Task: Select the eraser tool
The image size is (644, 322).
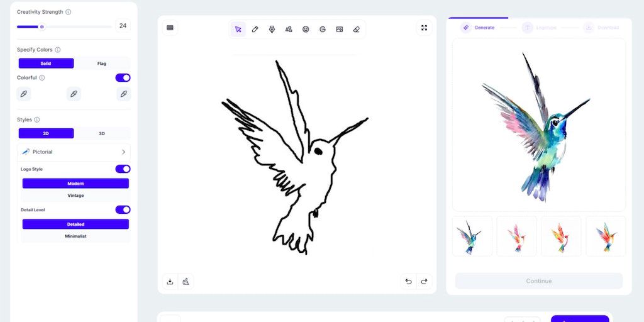Action: pyautogui.click(x=356, y=29)
